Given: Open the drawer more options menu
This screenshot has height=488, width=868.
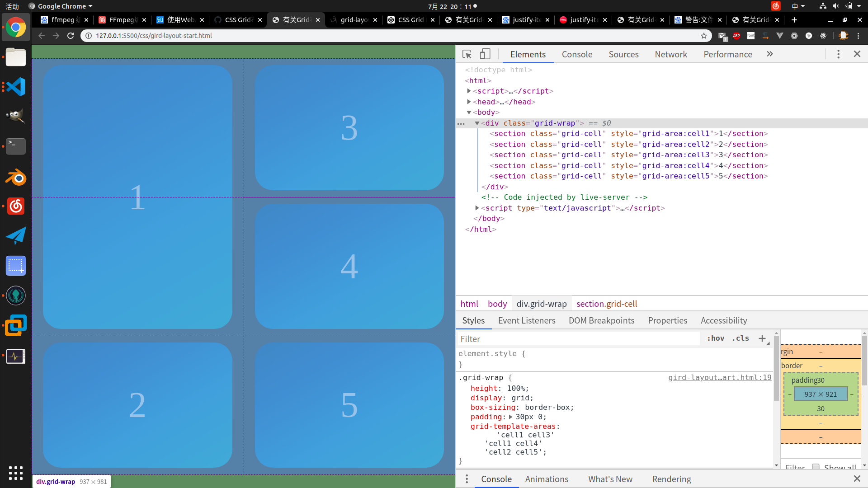Looking at the screenshot, I should (467, 479).
